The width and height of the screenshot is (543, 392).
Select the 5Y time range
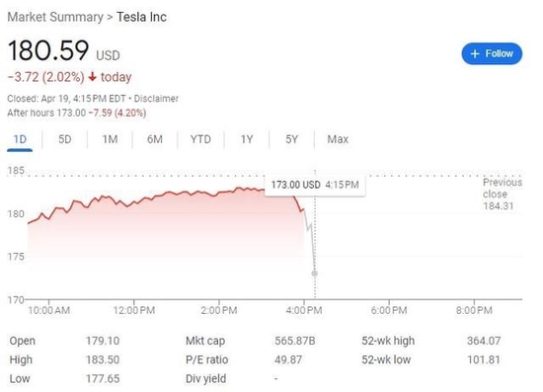click(291, 139)
